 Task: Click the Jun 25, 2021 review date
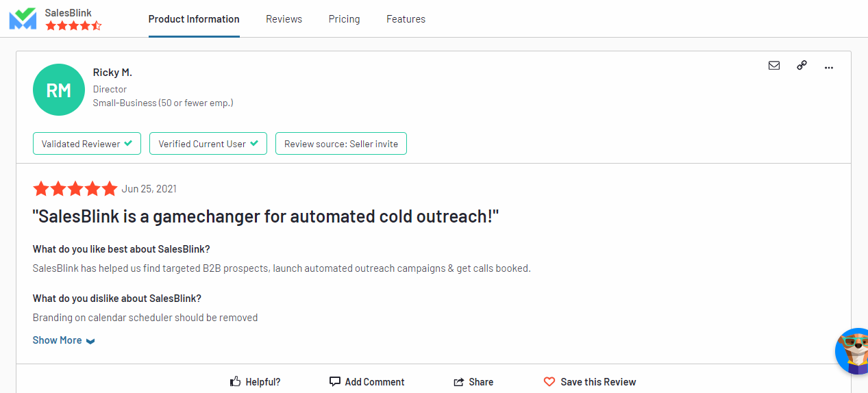coord(149,189)
